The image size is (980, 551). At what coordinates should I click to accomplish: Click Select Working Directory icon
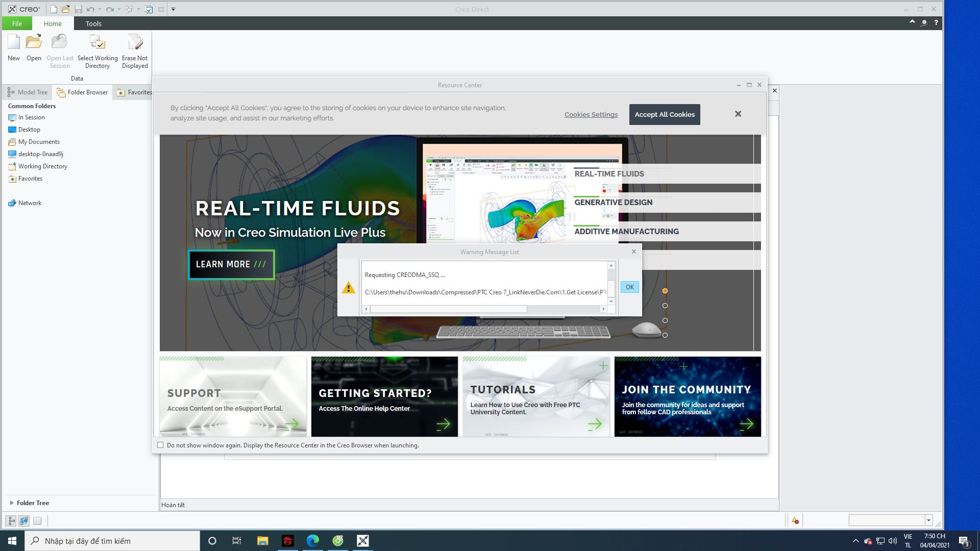(97, 43)
